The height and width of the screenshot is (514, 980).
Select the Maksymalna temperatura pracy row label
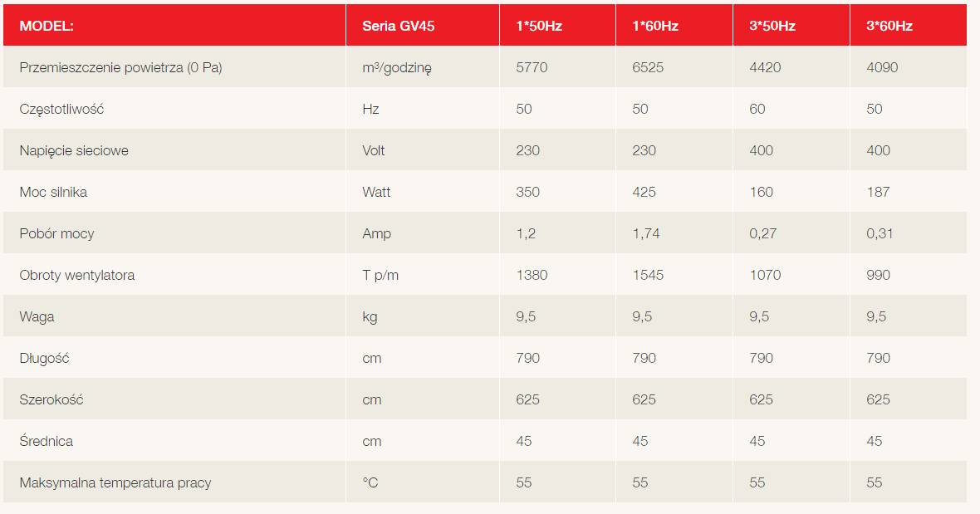pyautogui.click(x=115, y=482)
